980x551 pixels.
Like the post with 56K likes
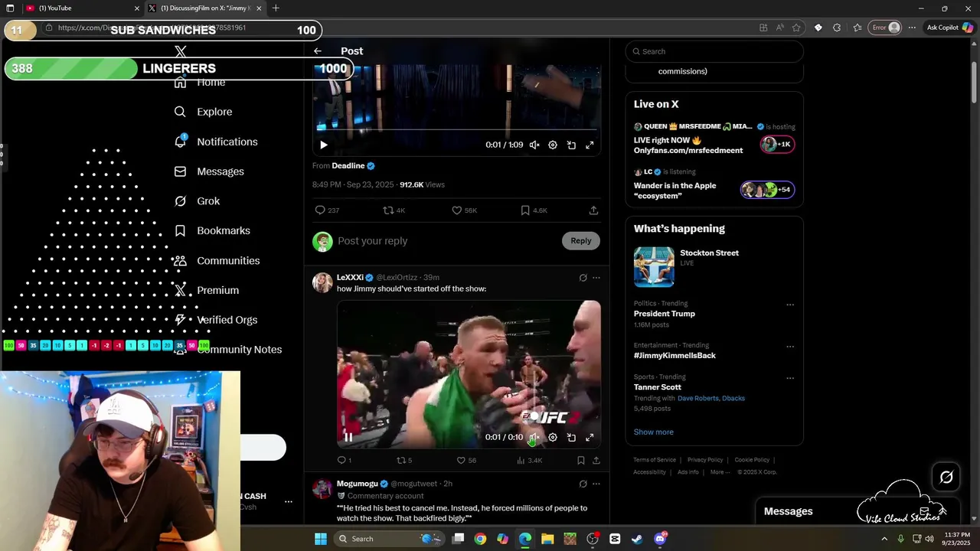coord(464,210)
